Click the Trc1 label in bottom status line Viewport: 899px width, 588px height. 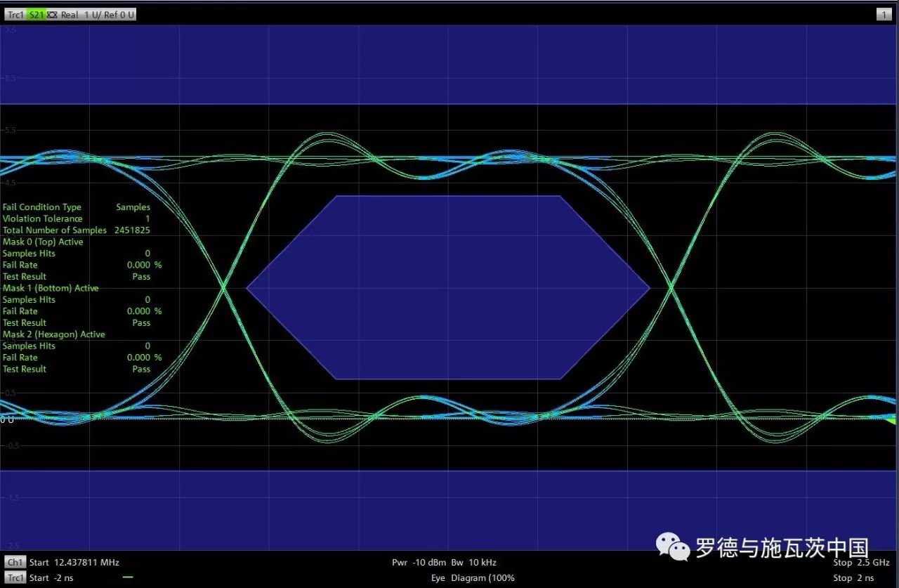point(15,578)
